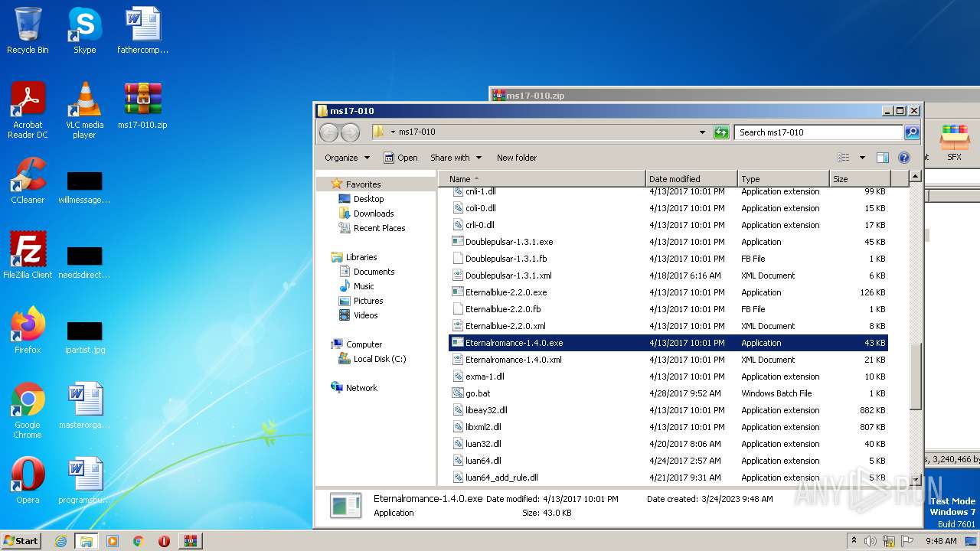Open the Organize menu
Screen dimensions: 980x551
click(347, 158)
